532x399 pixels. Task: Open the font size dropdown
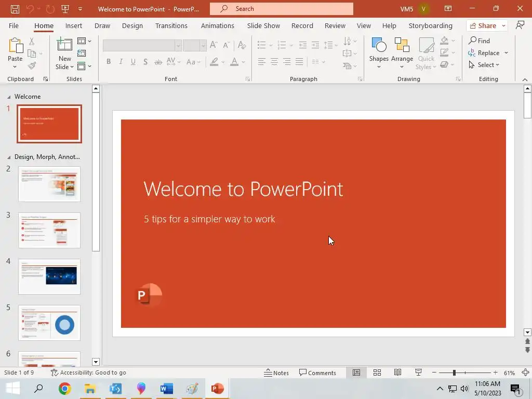(x=203, y=45)
